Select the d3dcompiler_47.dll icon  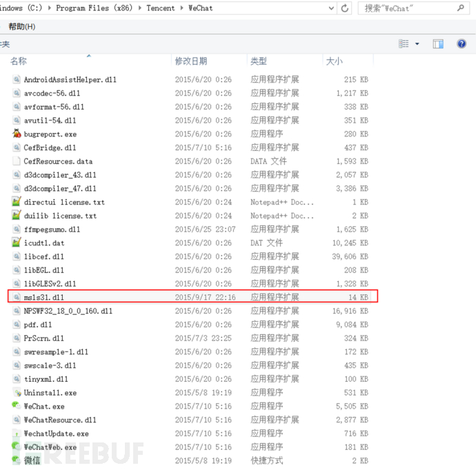17,188
